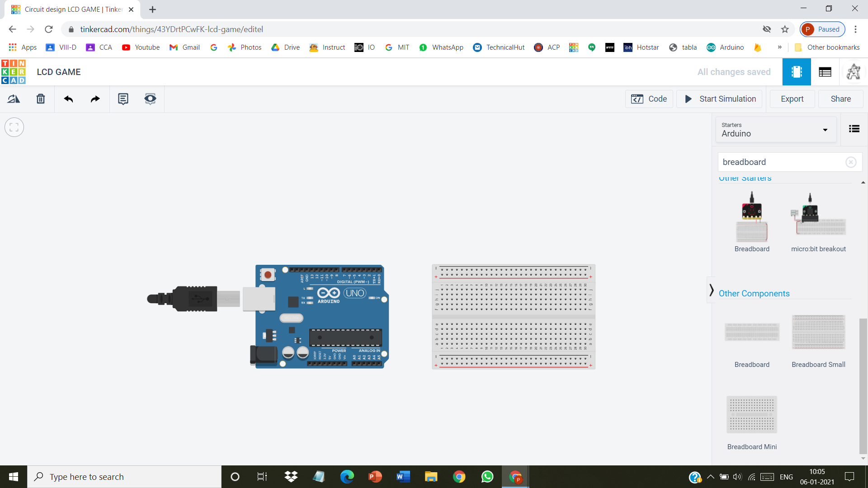Open the components list layout selector
Image resolution: width=868 pixels, height=488 pixels.
(x=854, y=129)
